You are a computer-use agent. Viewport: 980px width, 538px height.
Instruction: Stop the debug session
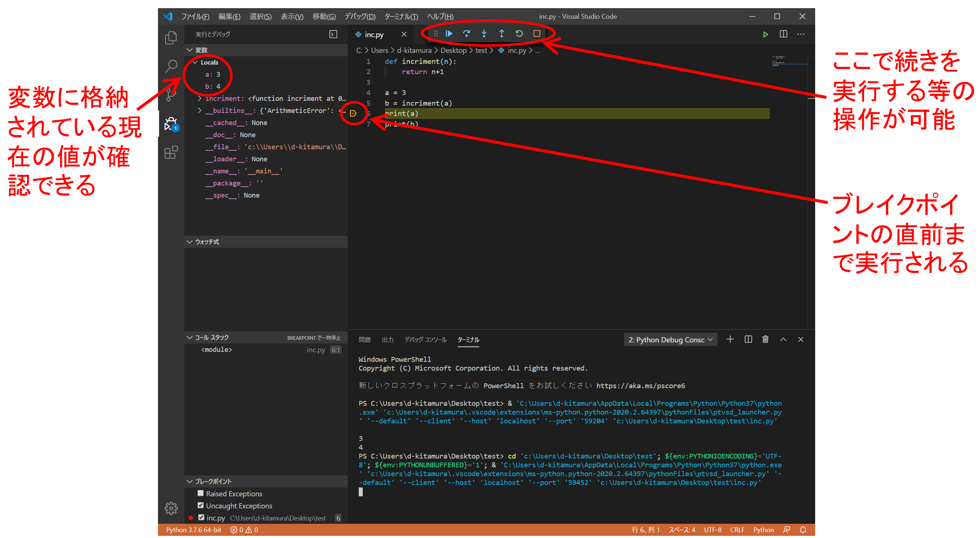[537, 33]
